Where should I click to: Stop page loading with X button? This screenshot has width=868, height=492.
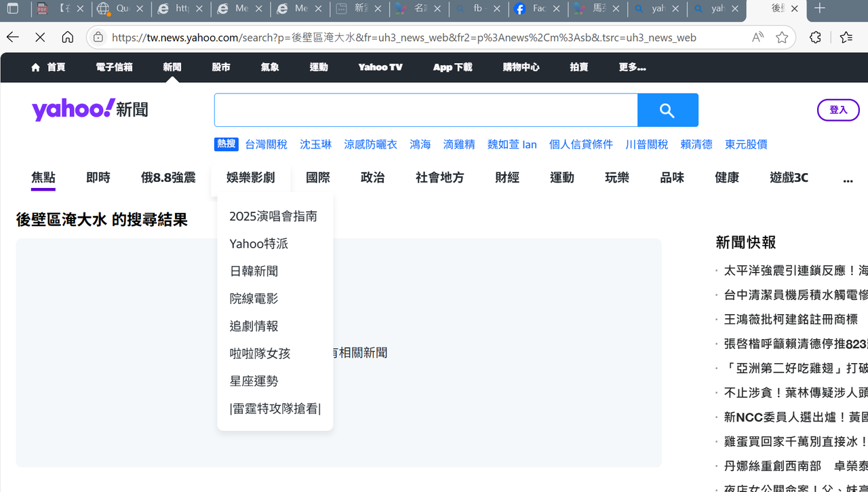40,37
